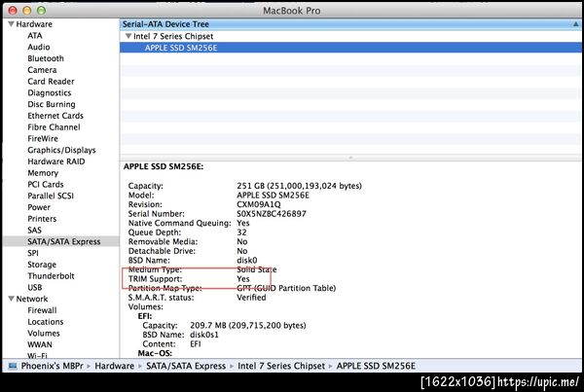584x392 pixels.
Task: Click the BSD Name disk0 value
Action: (x=247, y=261)
